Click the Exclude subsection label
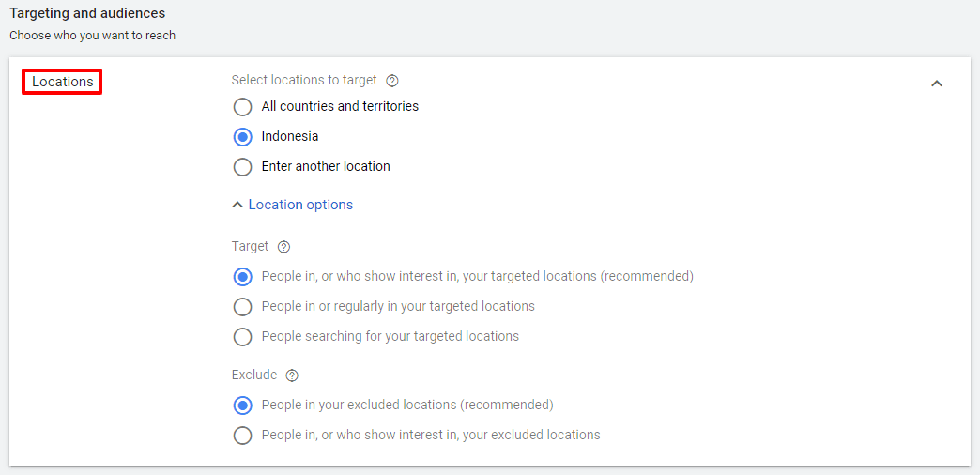Viewport: 980px width, 475px height. 254,375
